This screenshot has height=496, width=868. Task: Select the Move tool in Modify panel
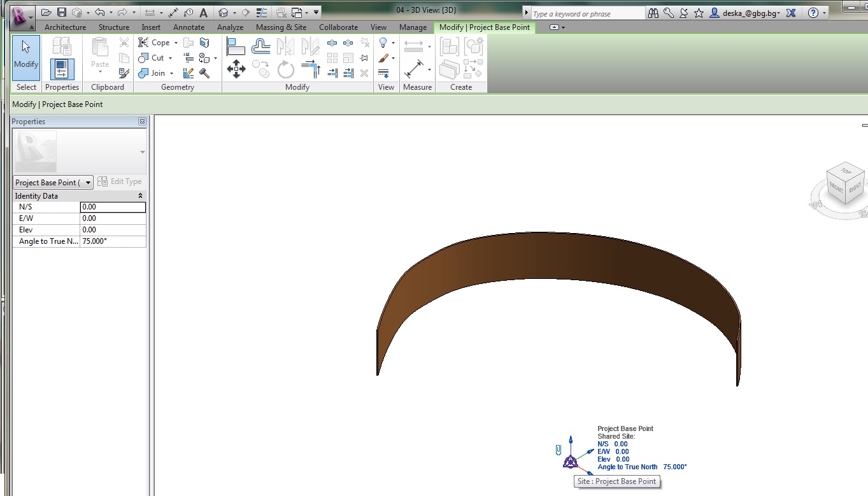[236, 69]
